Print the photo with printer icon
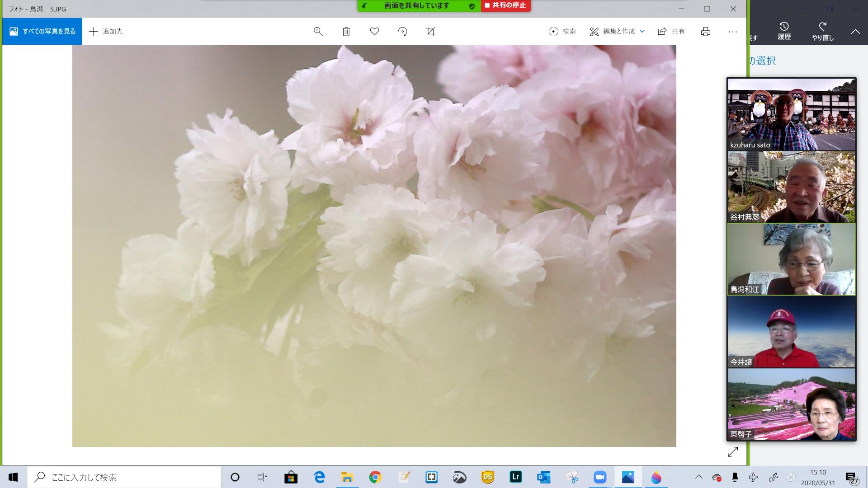Image resolution: width=868 pixels, height=488 pixels. click(x=705, y=31)
